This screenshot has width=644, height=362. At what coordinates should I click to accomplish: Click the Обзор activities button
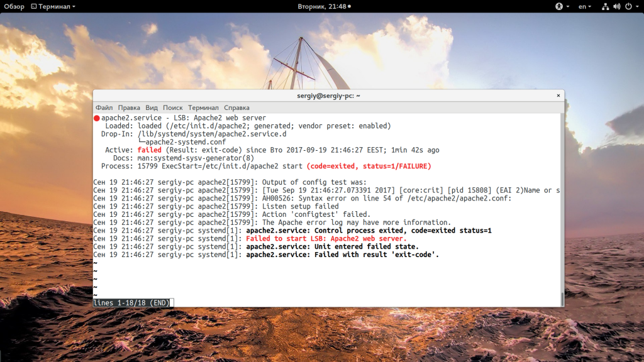click(14, 6)
